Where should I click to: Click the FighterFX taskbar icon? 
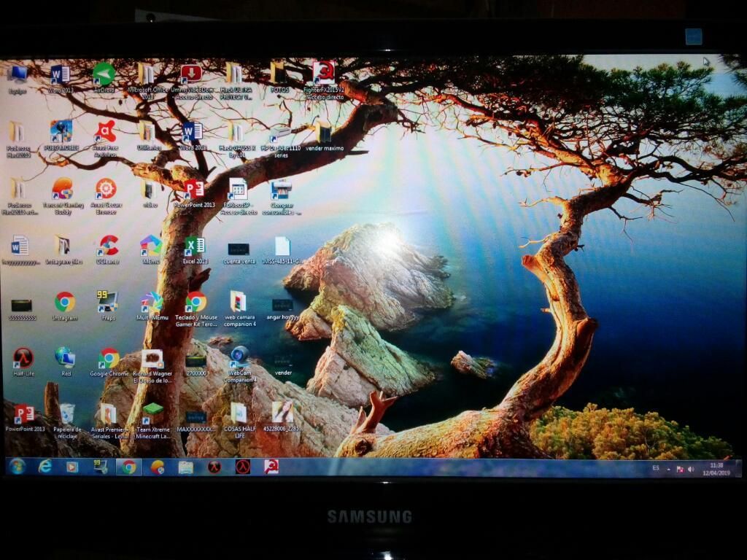[271, 467]
